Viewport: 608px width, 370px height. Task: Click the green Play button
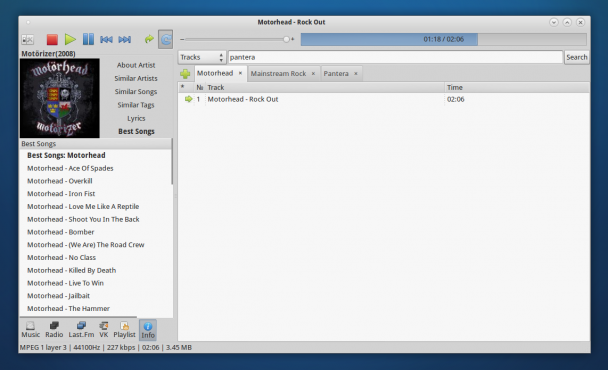pyautogui.click(x=70, y=39)
